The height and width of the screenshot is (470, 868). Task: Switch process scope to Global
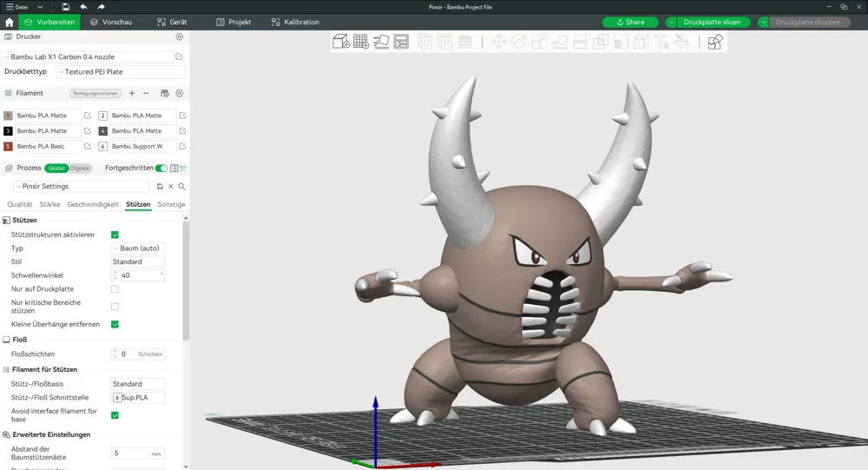tap(56, 168)
